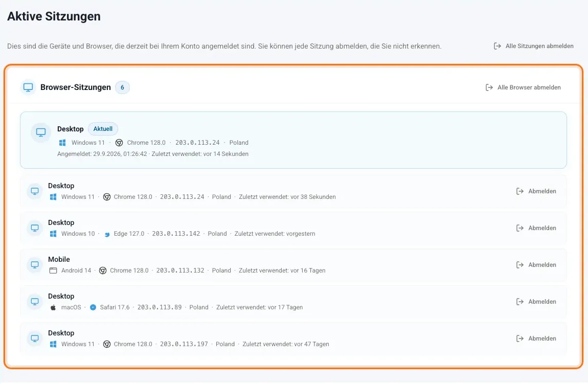The image size is (588, 384).
Task: Click the monitor icon of the 38 Sekunden session
Action: [x=34, y=191]
